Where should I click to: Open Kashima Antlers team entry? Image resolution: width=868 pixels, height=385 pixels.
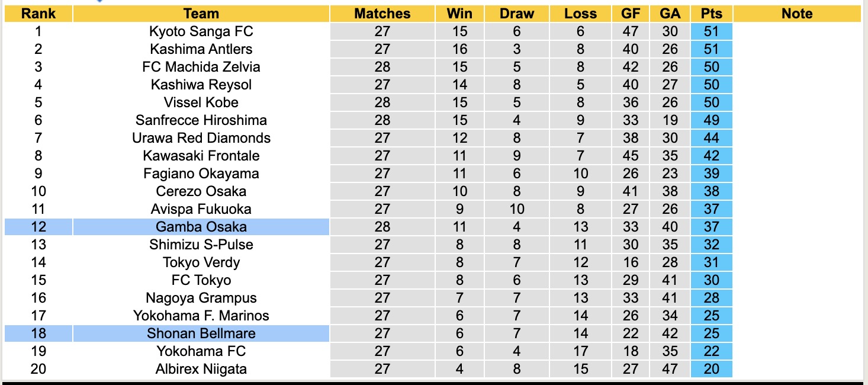click(x=201, y=49)
